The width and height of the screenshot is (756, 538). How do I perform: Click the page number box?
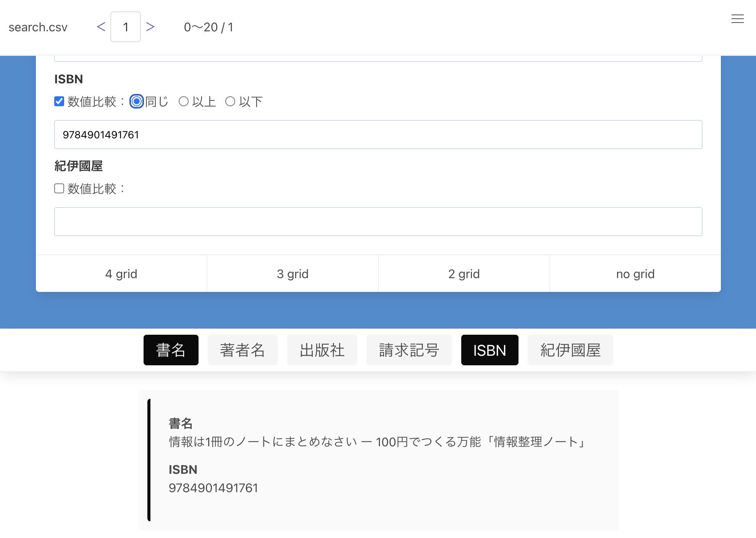tap(126, 27)
